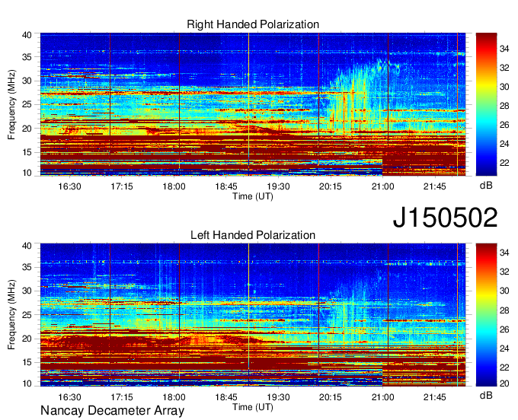
Task: Click 26 on the bottom colorbar scale
Action: pyautogui.click(x=504, y=329)
